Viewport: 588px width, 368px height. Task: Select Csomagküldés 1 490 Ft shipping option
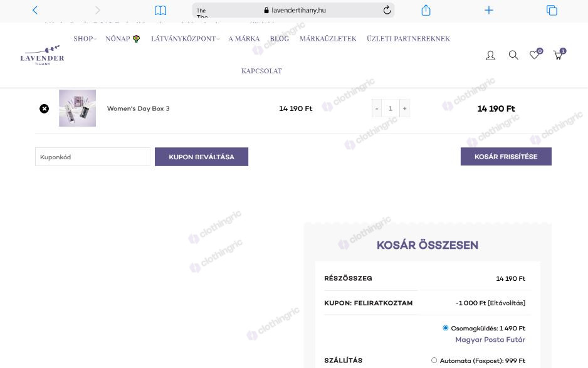[x=446, y=328]
